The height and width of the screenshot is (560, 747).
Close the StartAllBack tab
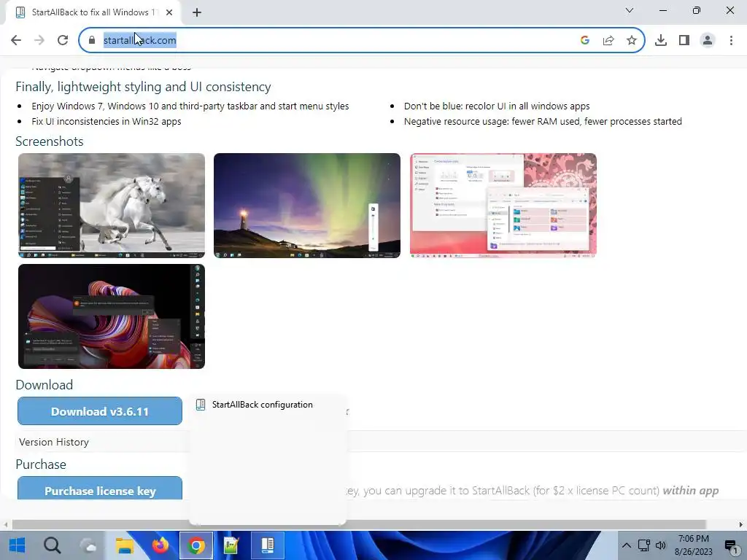pyautogui.click(x=169, y=12)
